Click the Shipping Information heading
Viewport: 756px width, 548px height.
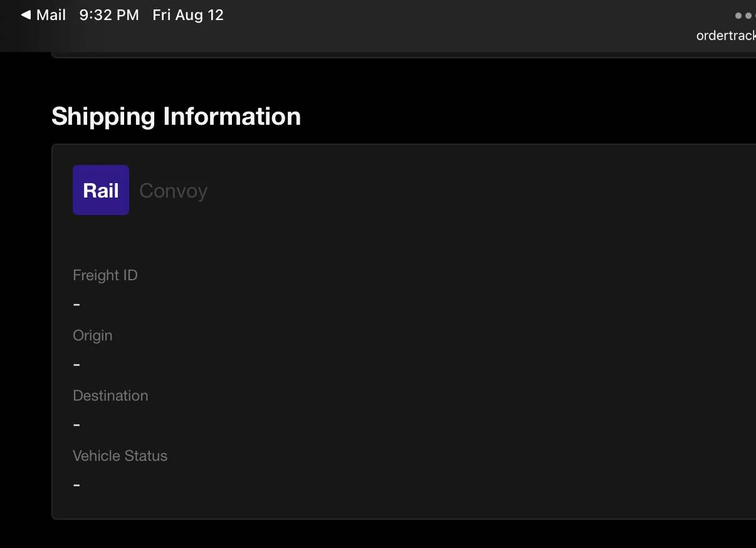(176, 117)
